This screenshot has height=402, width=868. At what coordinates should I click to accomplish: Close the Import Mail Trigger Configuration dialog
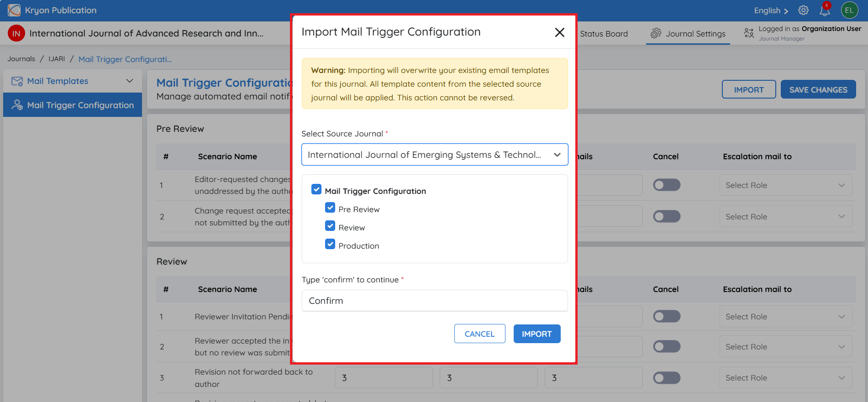[559, 32]
